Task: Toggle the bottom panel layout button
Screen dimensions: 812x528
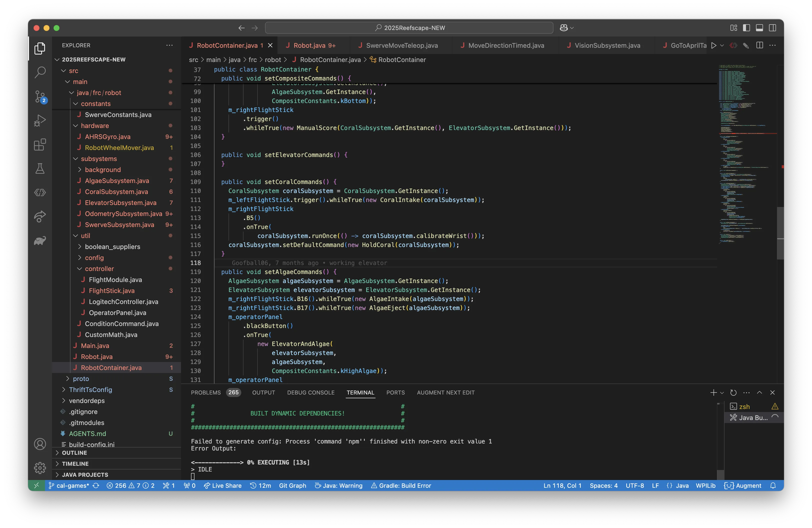Action: coord(759,28)
